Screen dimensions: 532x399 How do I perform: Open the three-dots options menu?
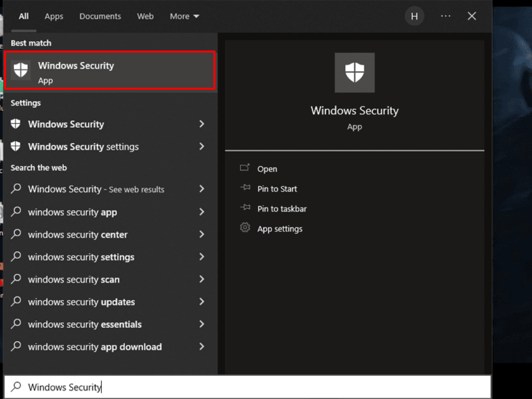(x=445, y=16)
